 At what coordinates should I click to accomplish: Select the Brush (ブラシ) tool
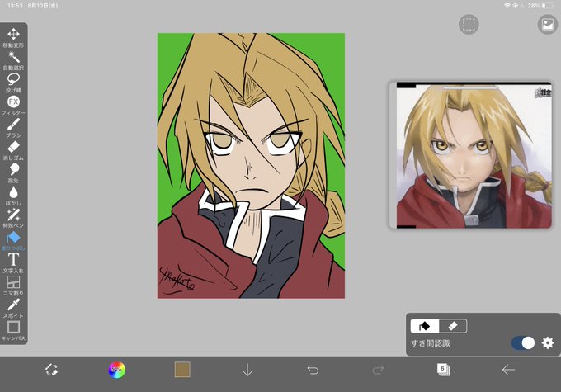point(13,128)
